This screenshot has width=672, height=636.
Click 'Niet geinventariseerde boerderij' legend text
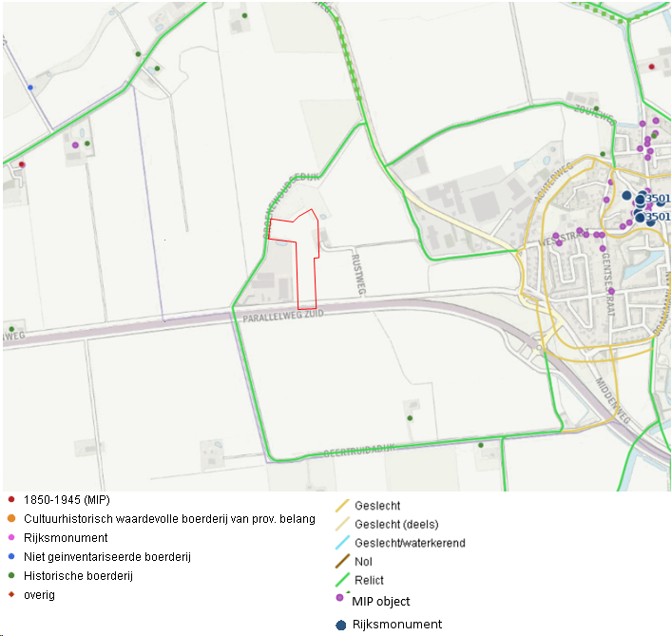click(x=107, y=557)
